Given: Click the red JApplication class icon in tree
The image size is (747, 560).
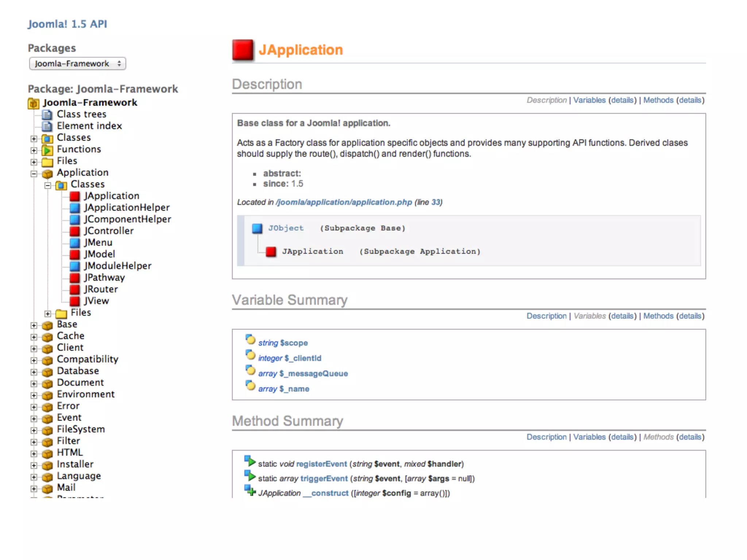Looking at the screenshot, I should pyautogui.click(x=75, y=197).
